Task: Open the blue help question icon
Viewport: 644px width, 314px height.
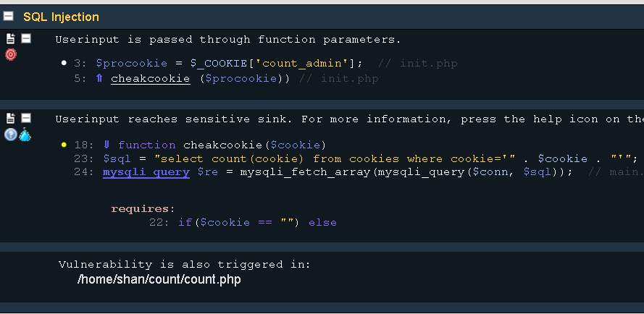Action: tap(10, 135)
